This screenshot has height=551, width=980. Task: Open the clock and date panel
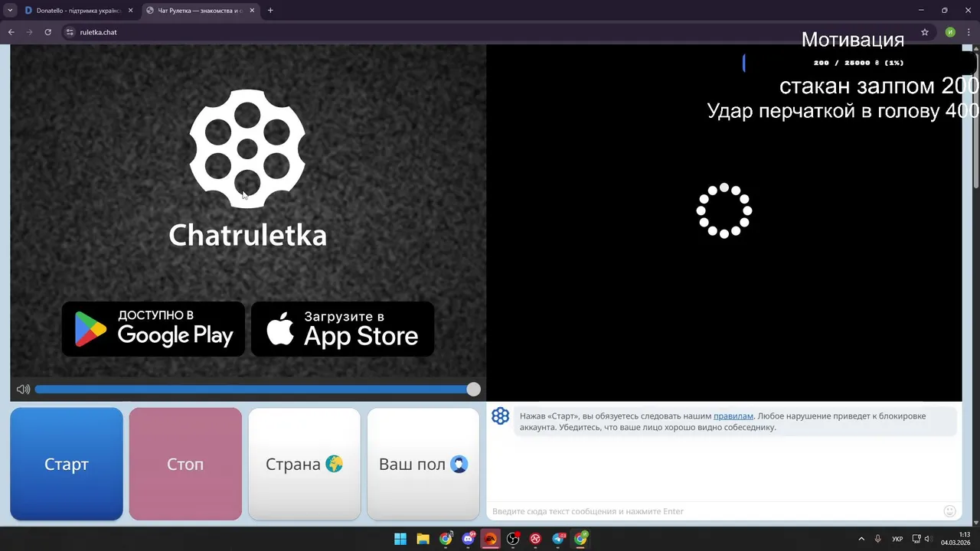click(x=955, y=539)
